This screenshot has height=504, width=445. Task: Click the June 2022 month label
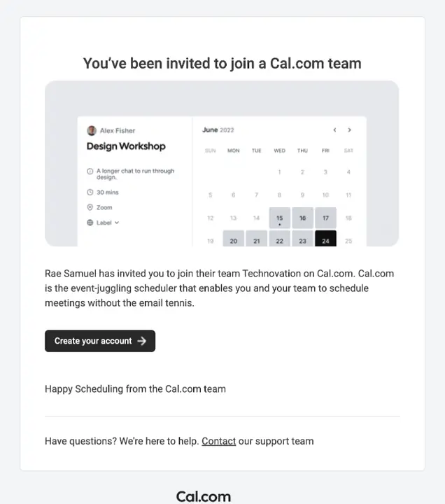tap(218, 130)
